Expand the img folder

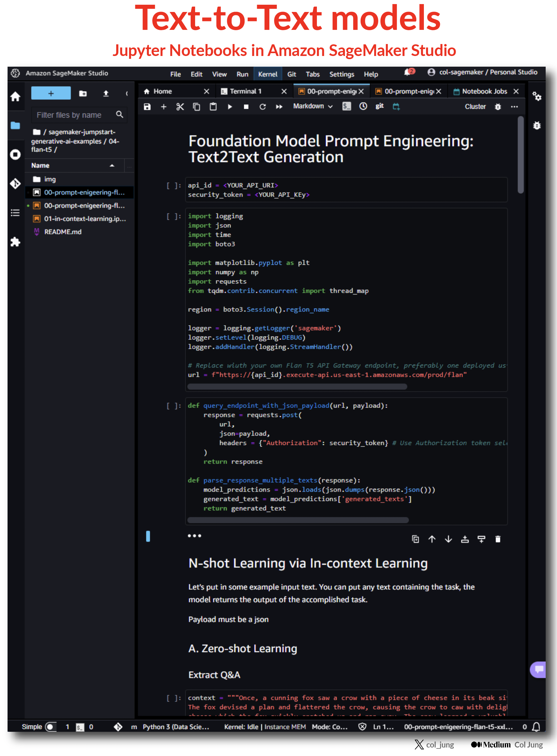click(50, 179)
